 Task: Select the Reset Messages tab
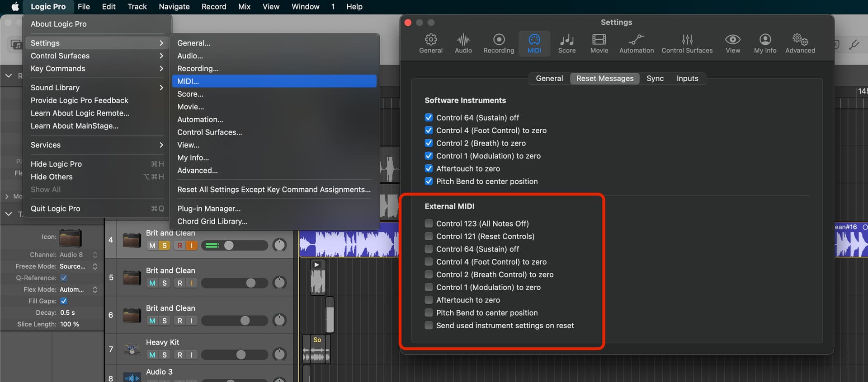click(x=605, y=79)
